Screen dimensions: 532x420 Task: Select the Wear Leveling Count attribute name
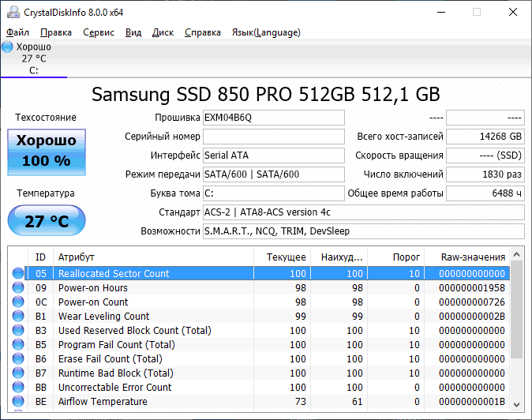pos(104,317)
